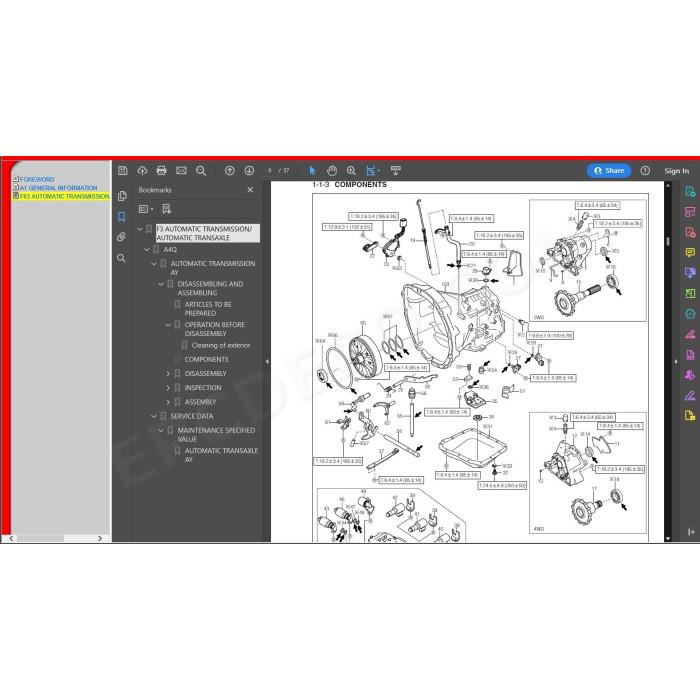Expand the INSPECTION bookmark
This screenshot has height=700, width=700.
click(x=168, y=388)
